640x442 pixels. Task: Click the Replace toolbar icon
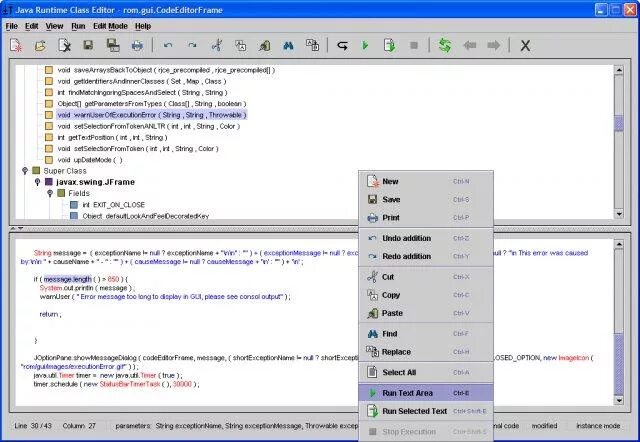pos(313,45)
